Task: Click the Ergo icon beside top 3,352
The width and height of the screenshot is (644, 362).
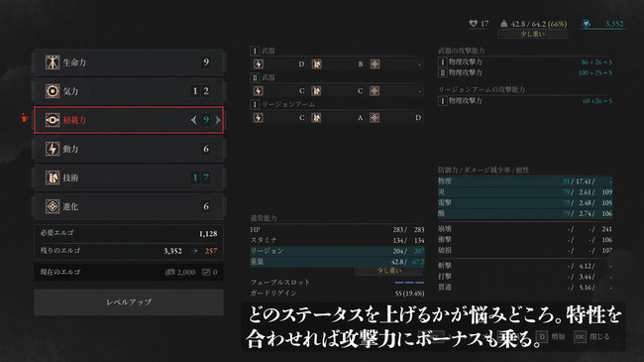Action: tap(587, 24)
